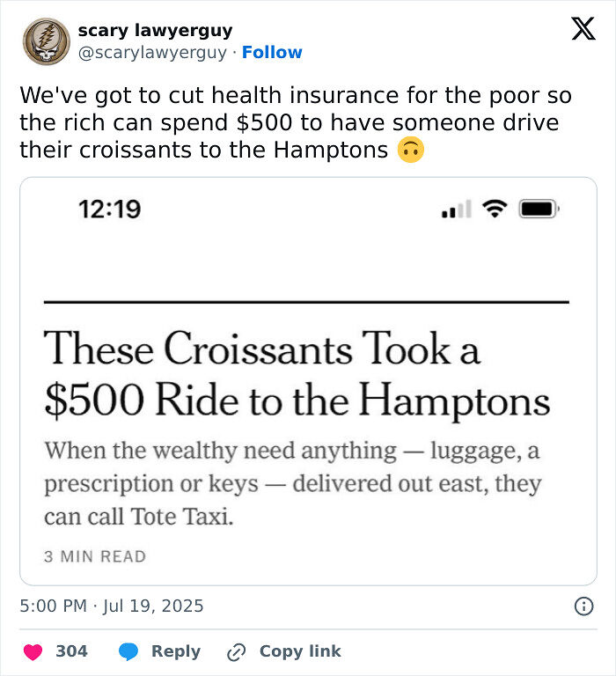
Task: Click the 304 likes count
Action: pos(71,651)
